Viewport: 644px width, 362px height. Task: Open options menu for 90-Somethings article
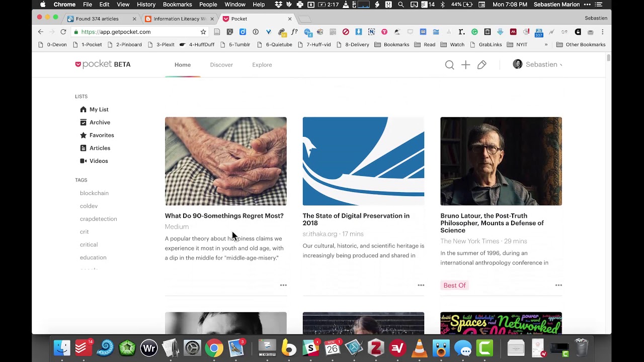coord(283,285)
